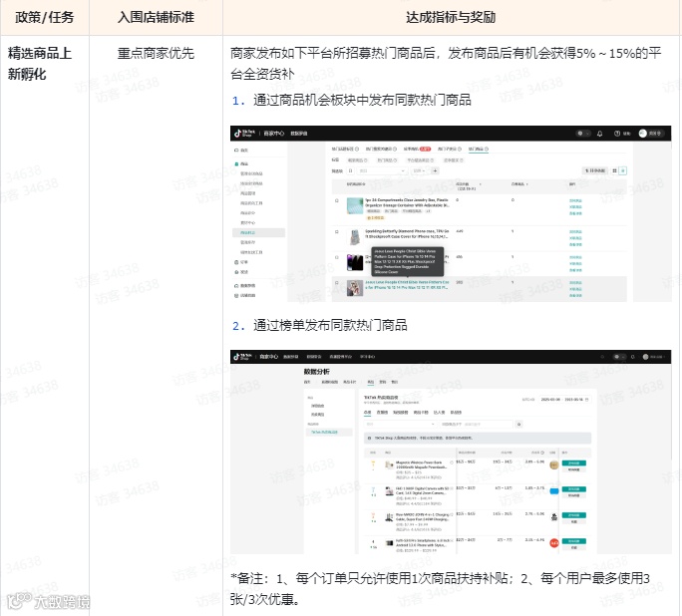Click heading 通过榜单发布同款热门商品
Viewport: 682px width, 616px height.
coord(330,325)
